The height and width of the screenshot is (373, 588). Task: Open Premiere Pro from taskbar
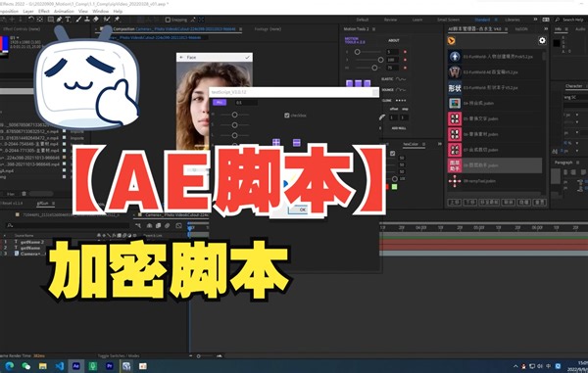coord(110,366)
